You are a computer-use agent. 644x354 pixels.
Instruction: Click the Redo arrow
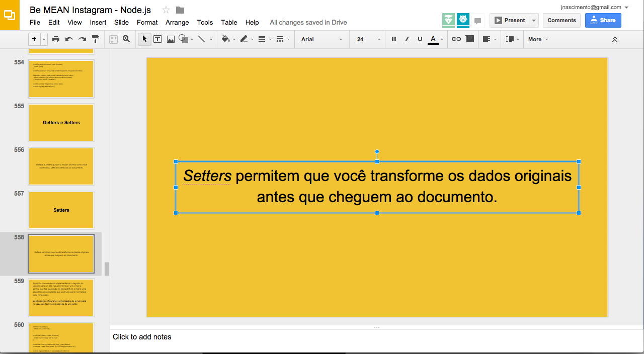click(x=82, y=39)
